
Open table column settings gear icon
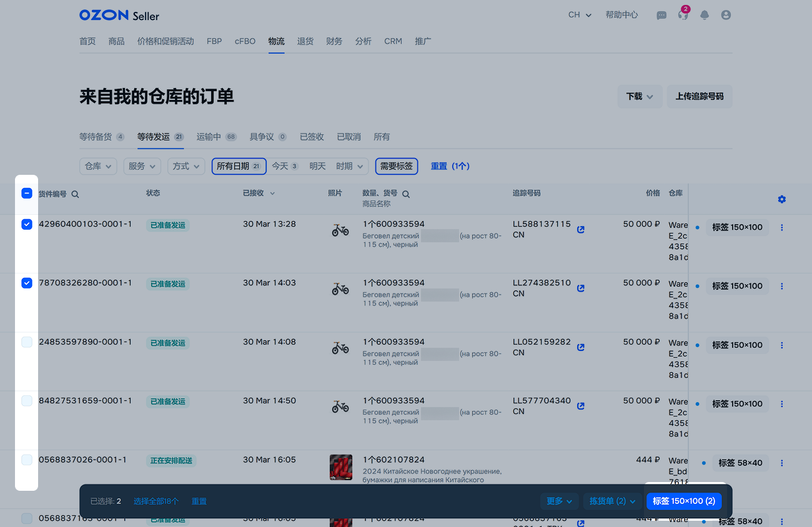[781, 199]
